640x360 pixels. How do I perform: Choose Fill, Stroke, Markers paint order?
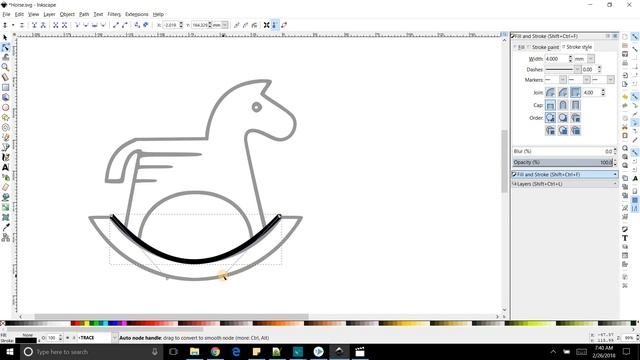point(550,118)
